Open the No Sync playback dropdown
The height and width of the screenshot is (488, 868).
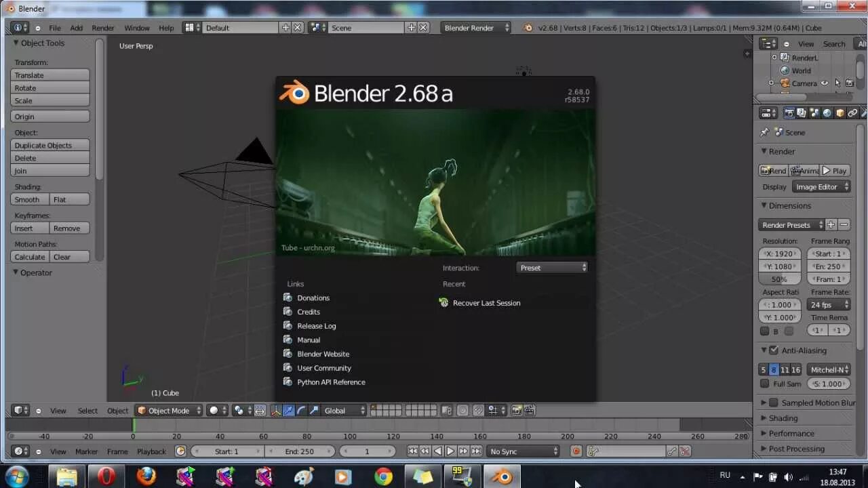pos(523,451)
